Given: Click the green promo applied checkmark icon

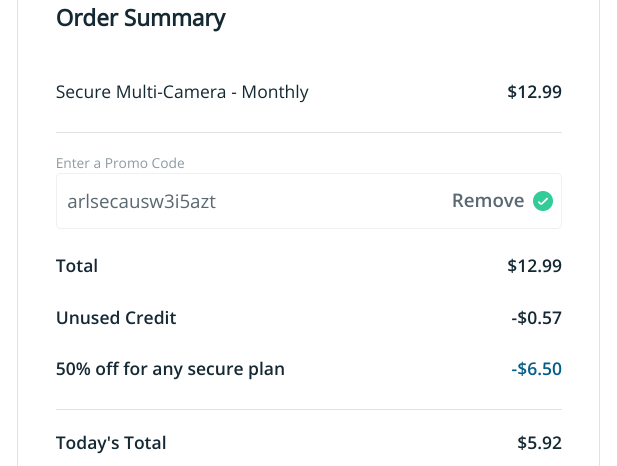Looking at the screenshot, I should [x=543, y=201].
